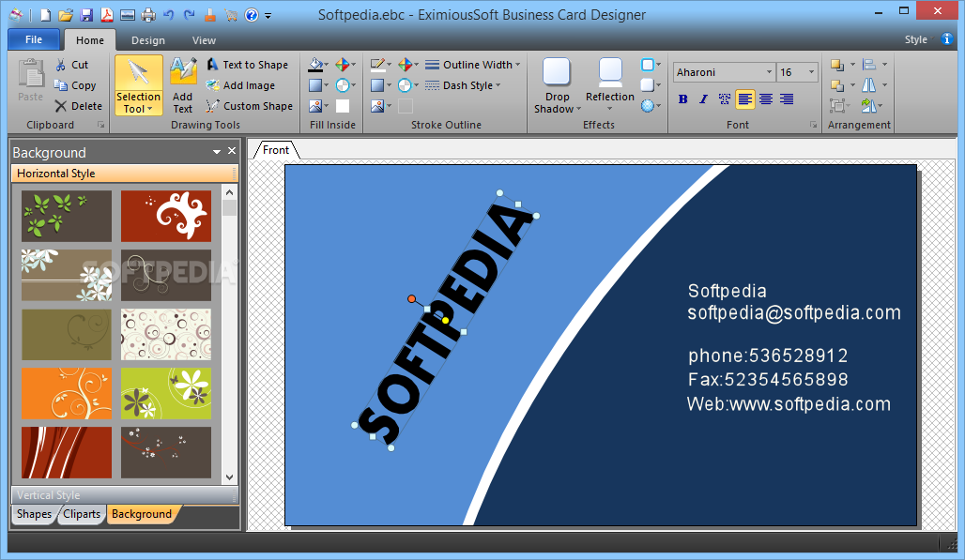
Task: Create a new blank document
Action: [46, 15]
